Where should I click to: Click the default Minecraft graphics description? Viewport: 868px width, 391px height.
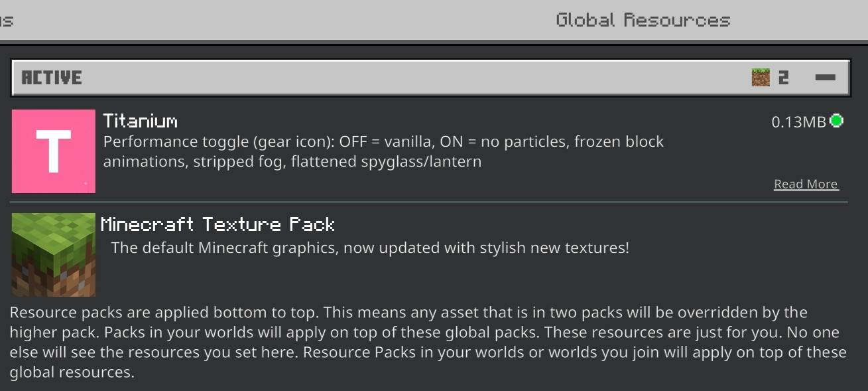click(x=370, y=248)
